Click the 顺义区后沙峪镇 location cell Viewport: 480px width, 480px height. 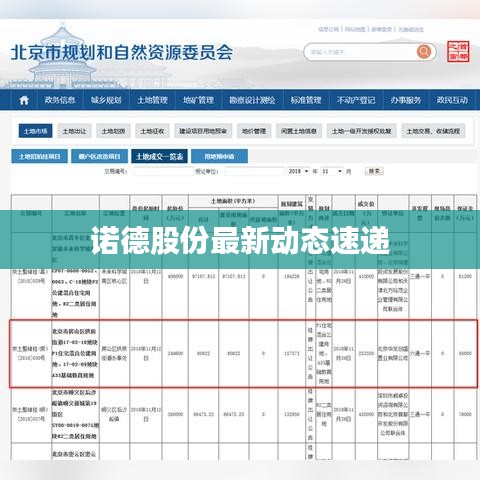tap(114, 414)
